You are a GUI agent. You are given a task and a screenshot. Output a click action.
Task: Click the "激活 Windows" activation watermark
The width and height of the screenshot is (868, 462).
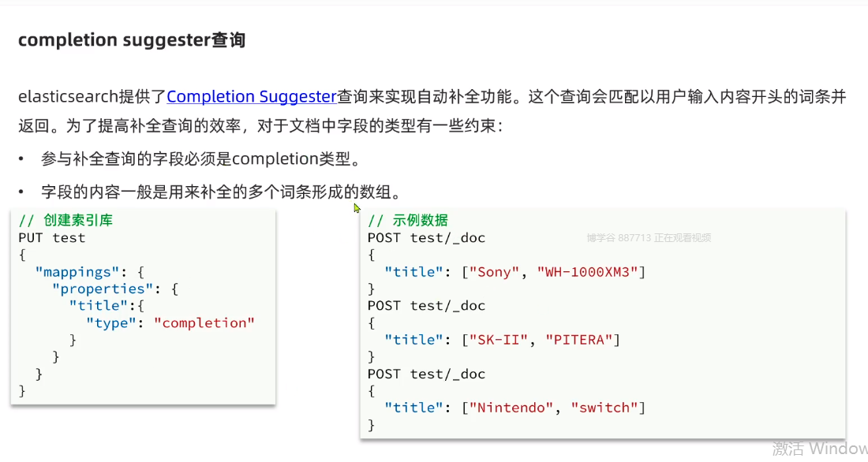pos(819,449)
